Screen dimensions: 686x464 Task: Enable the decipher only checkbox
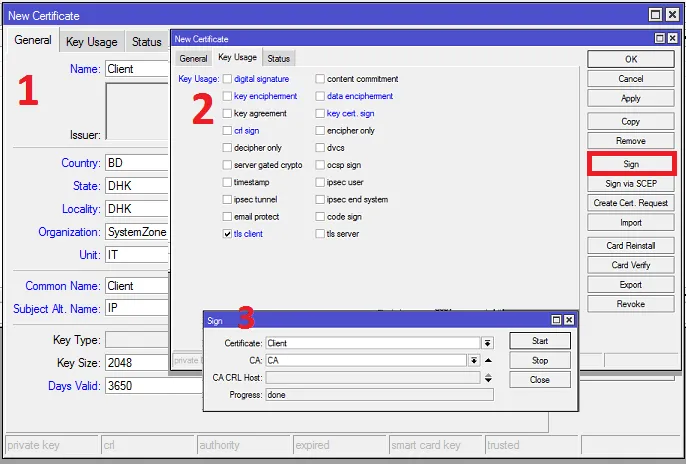[227, 147]
